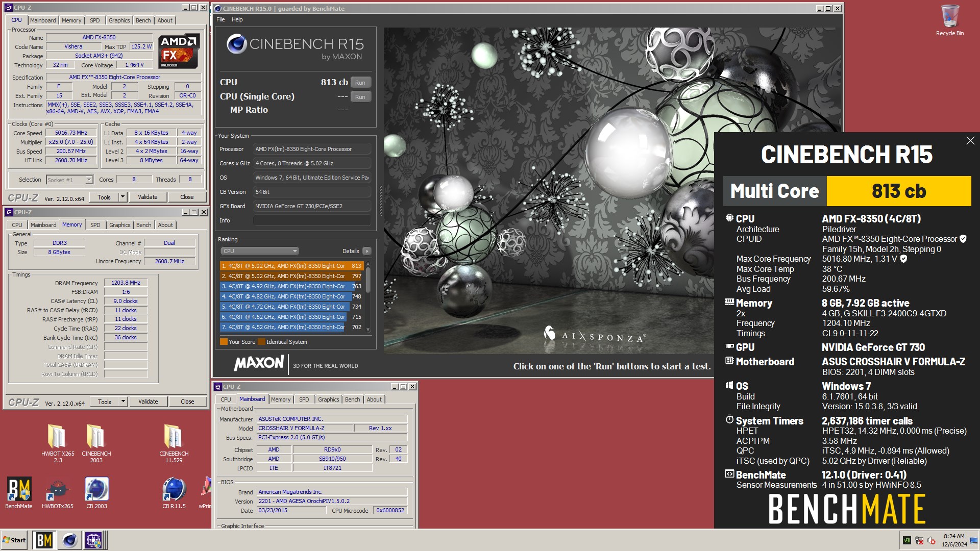The width and height of the screenshot is (980, 551).
Task: Click the verified shield next to 1.31 V
Action: pyautogui.click(x=903, y=259)
